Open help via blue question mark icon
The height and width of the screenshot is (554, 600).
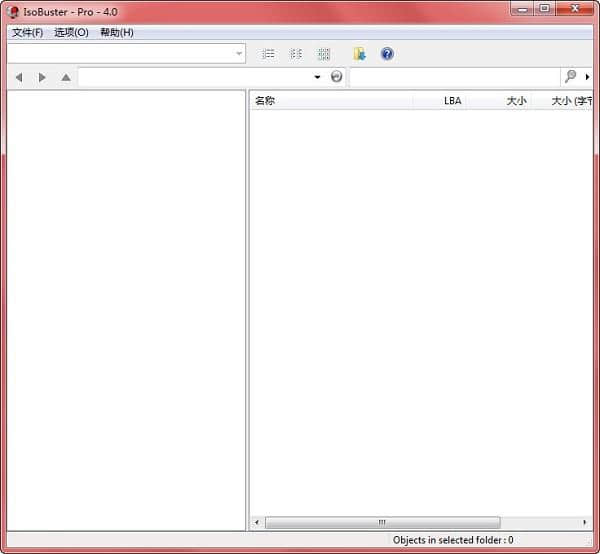coord(387,54)
